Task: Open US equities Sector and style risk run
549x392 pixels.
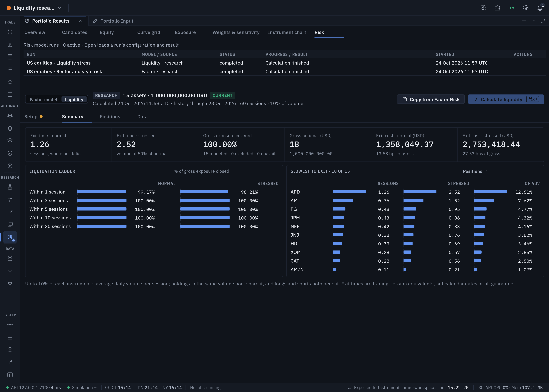Action: point(284,71)
